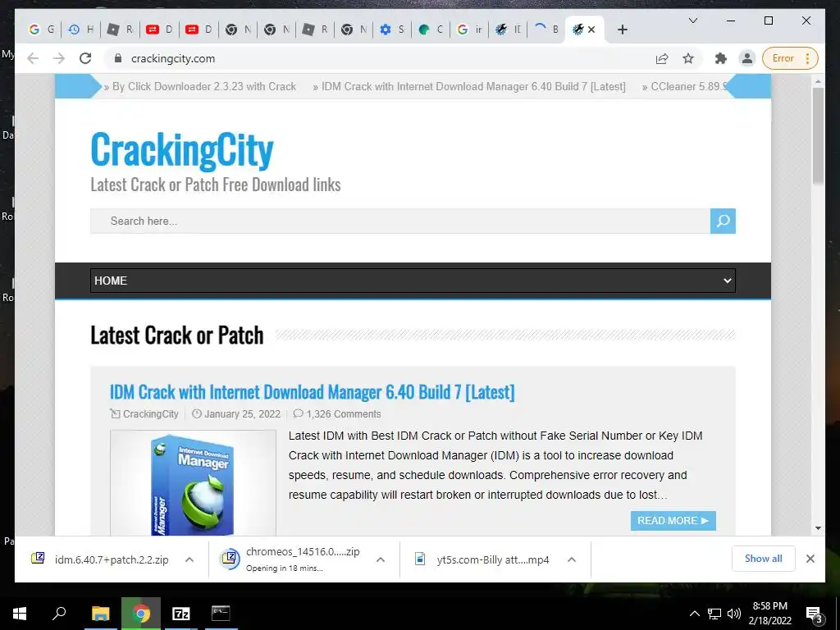840x630 pixels.
Task: Click Show all downloads
Action: tap(764, 559)
